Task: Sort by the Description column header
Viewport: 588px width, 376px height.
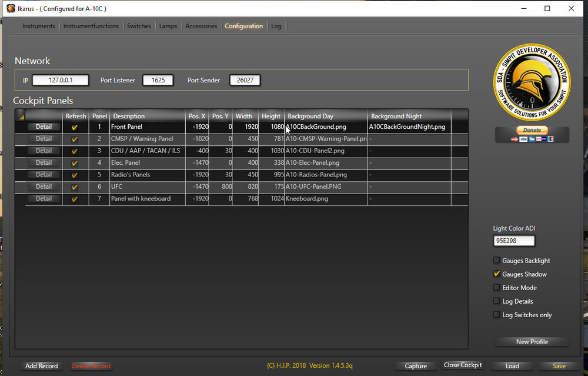Action: tap(148, 117)
